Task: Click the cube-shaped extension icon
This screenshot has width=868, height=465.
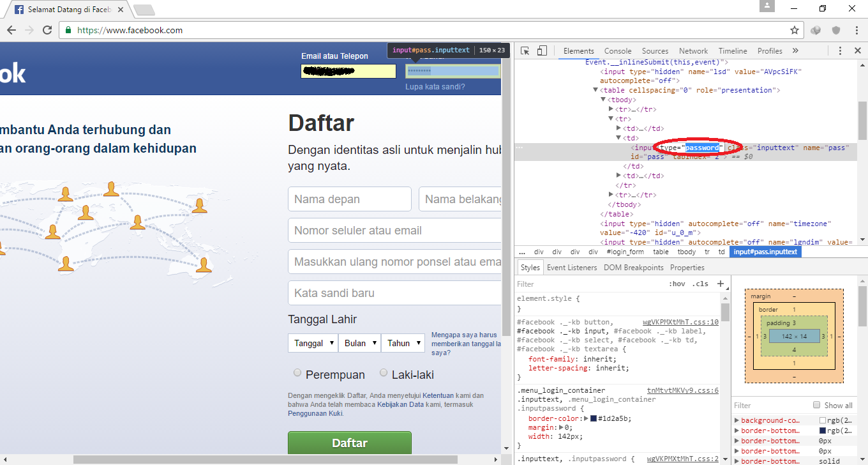Action: (816, 30)
